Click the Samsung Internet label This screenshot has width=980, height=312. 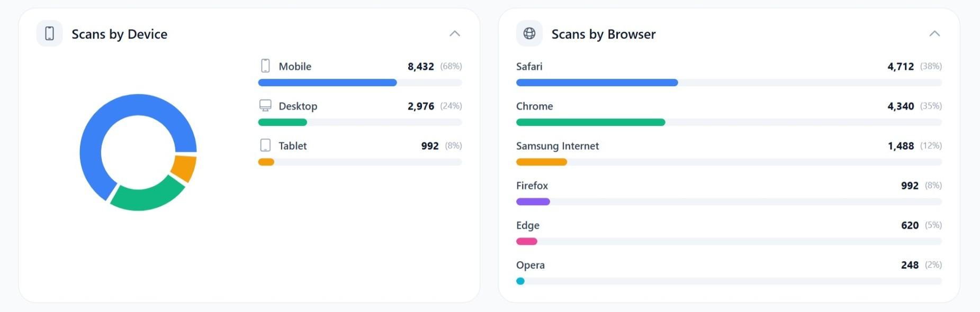coord(558,145)
